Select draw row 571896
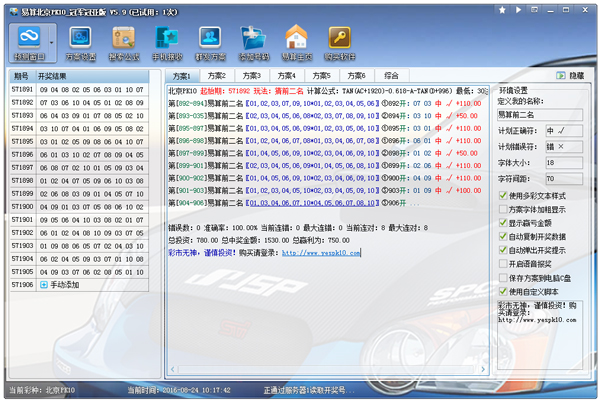Screen dimensions: 600x401 [79, 155]
